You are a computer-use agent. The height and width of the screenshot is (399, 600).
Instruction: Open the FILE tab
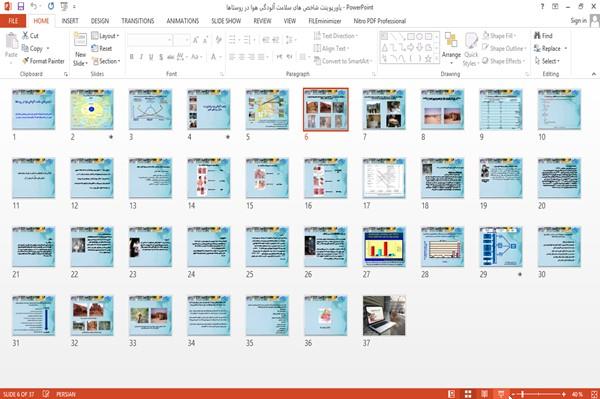click(x=13, y=21)
